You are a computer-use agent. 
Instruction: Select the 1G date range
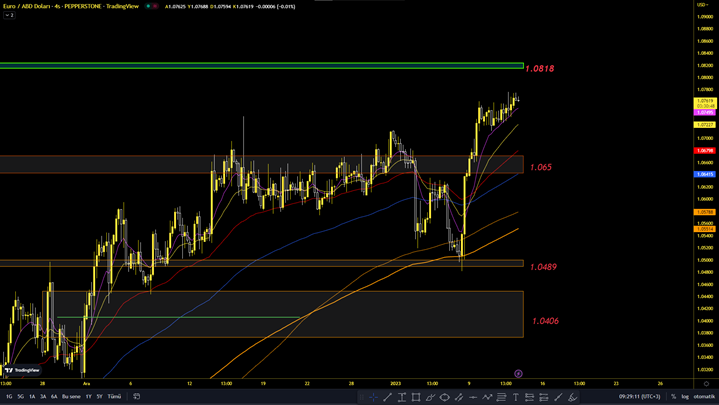click(9, 396)
